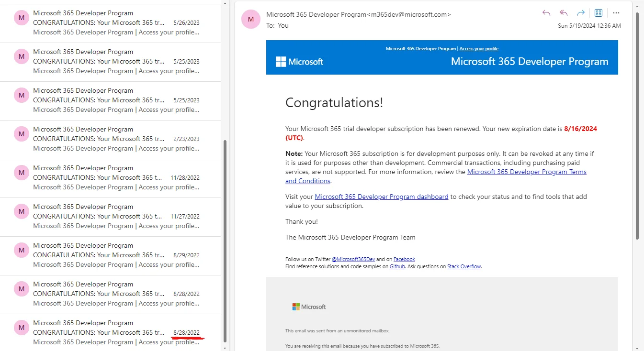Viewport: 644px width, 351px height.
Task: Click avatar of the 11/28/2022 email
Action: (21, 173)
